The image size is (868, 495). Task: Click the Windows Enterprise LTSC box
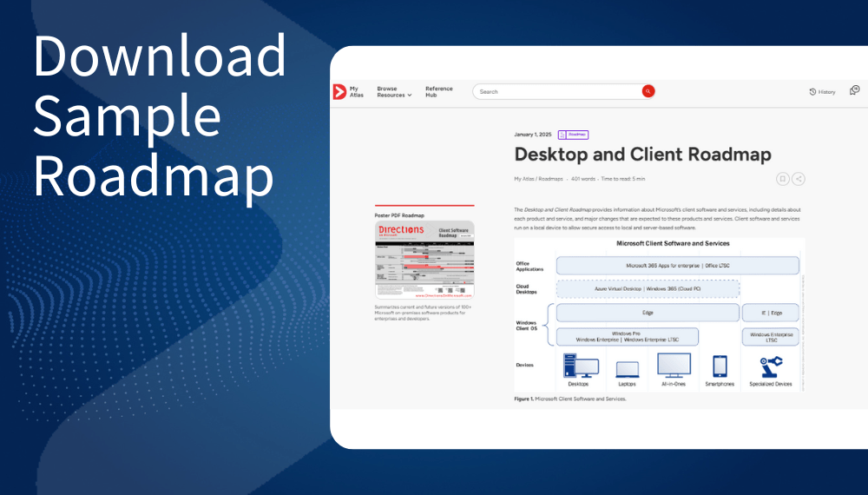pyautogui.click(x=771, y=337)
